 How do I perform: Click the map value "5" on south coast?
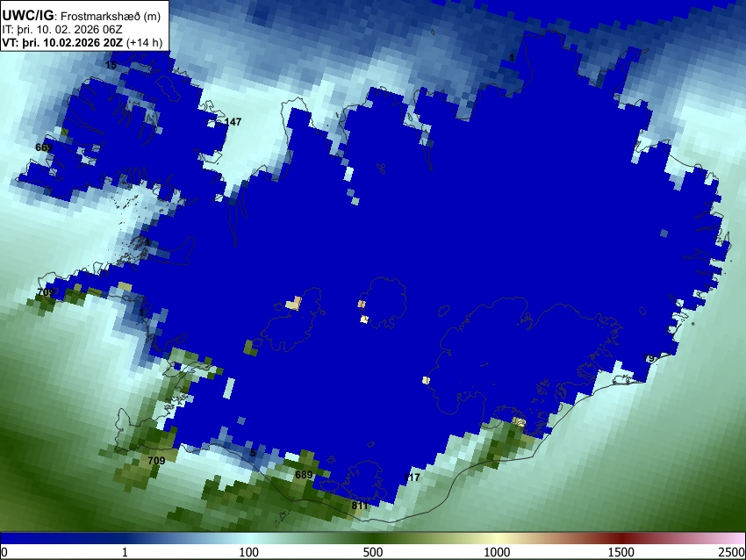click(253, 453)
